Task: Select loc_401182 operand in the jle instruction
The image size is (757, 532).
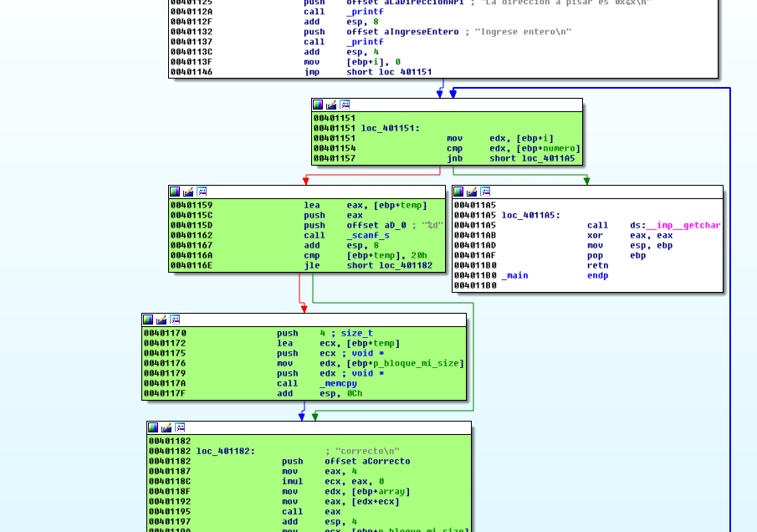Action: click(406, 265)
